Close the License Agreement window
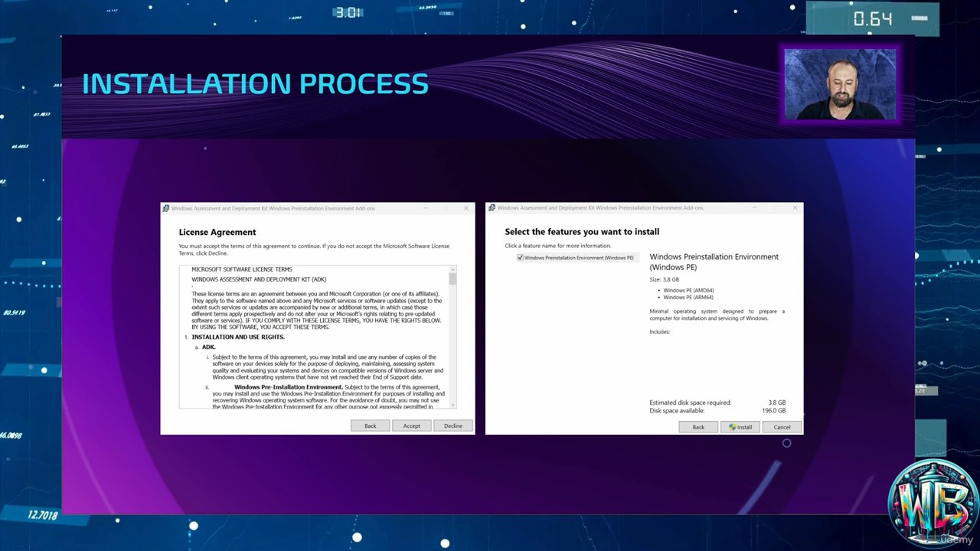Image resolution: width=980 pixels, height=551 pixels. pos(465,208)
